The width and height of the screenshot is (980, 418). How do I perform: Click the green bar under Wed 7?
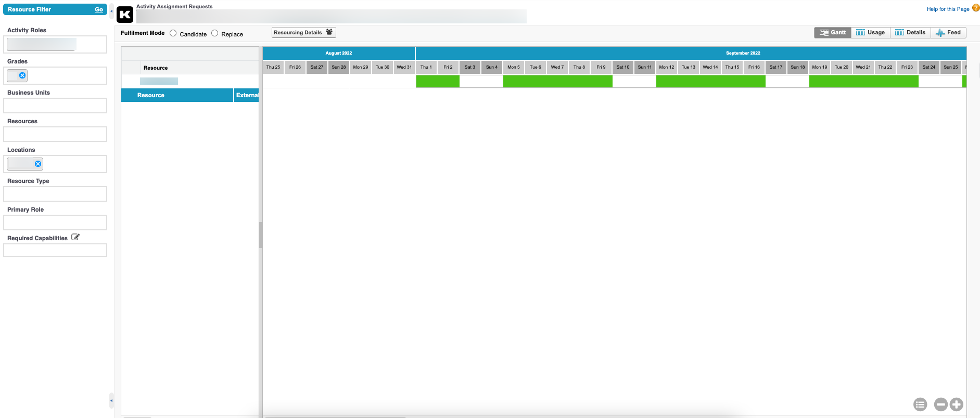coord(558,81)
